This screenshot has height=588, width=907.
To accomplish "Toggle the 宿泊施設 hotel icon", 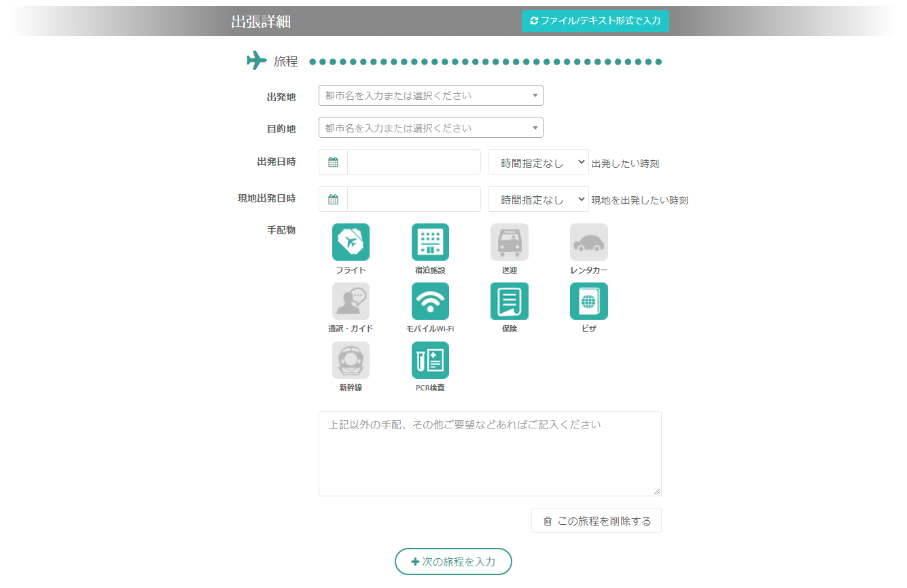I will (x=430, y=242).
